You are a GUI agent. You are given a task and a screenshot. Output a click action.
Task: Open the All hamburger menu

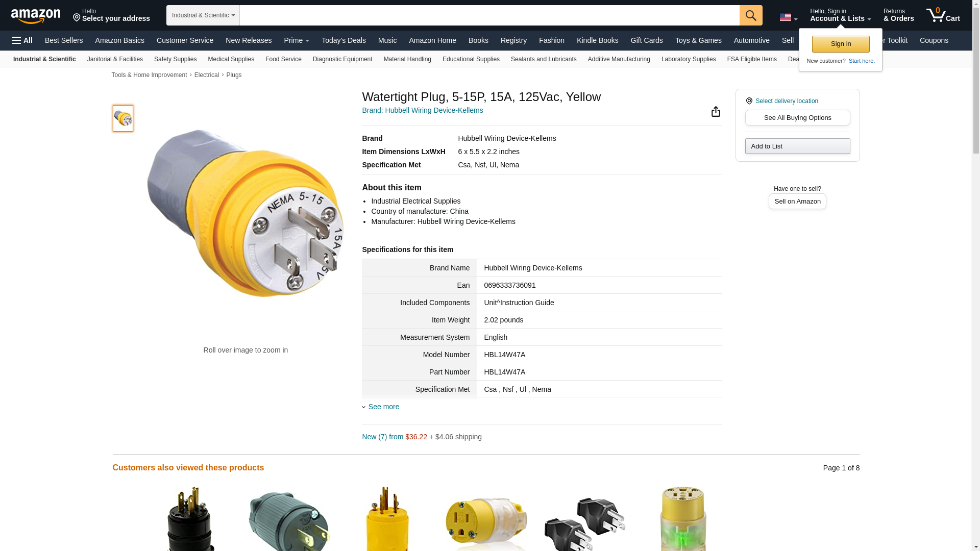click(x=22, y=40)
